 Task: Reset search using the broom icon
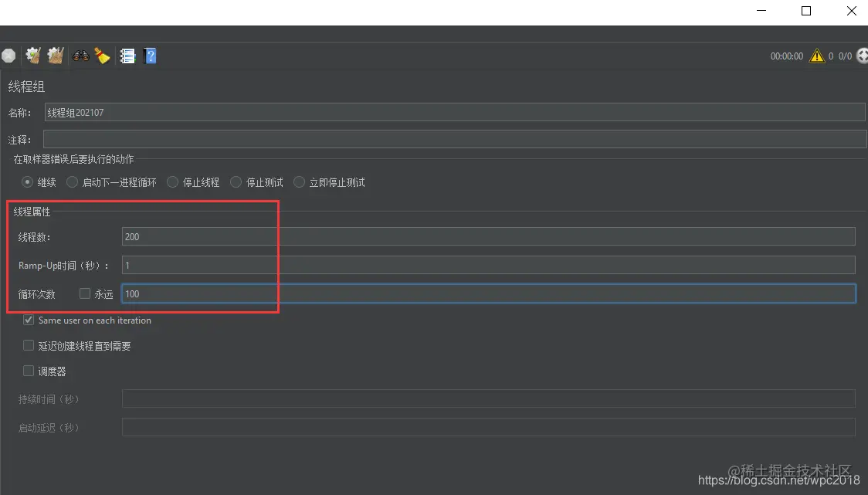coord(103,56)
